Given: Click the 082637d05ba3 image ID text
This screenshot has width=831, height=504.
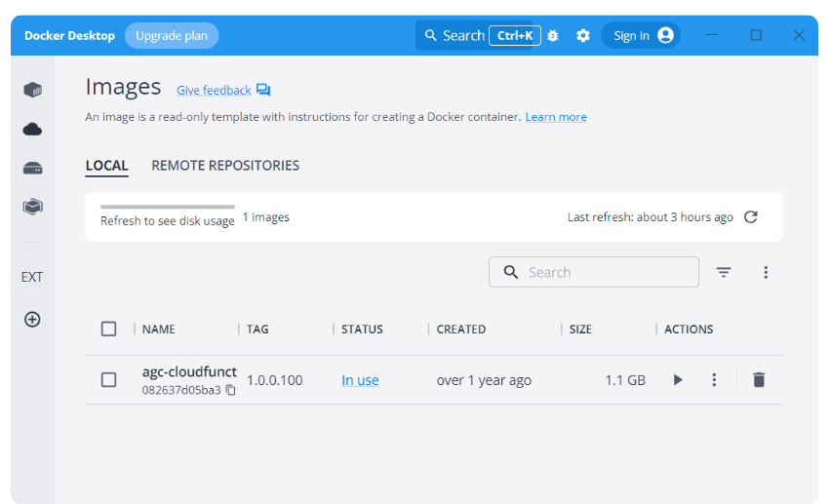Looking at the screenshot, I should [x=181, y=390].
